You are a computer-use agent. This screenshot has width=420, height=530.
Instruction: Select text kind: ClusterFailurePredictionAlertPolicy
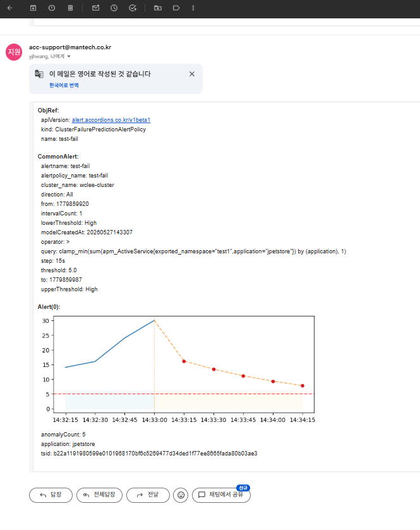coord(93,129)
